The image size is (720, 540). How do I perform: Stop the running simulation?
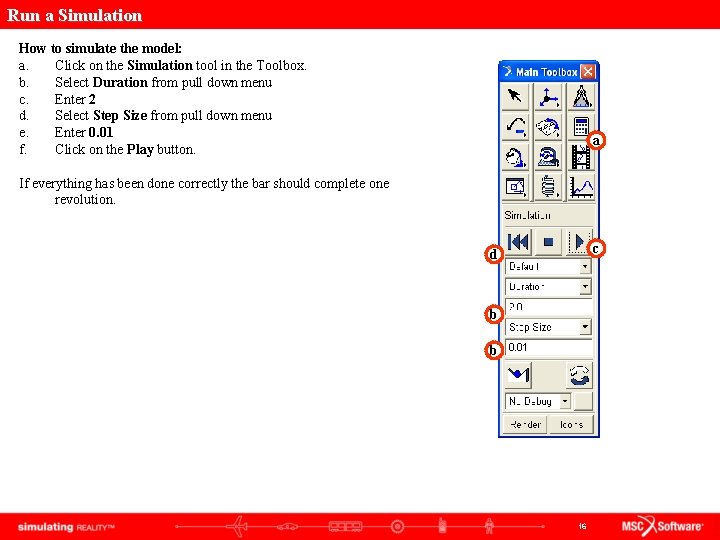coord(548,242)
